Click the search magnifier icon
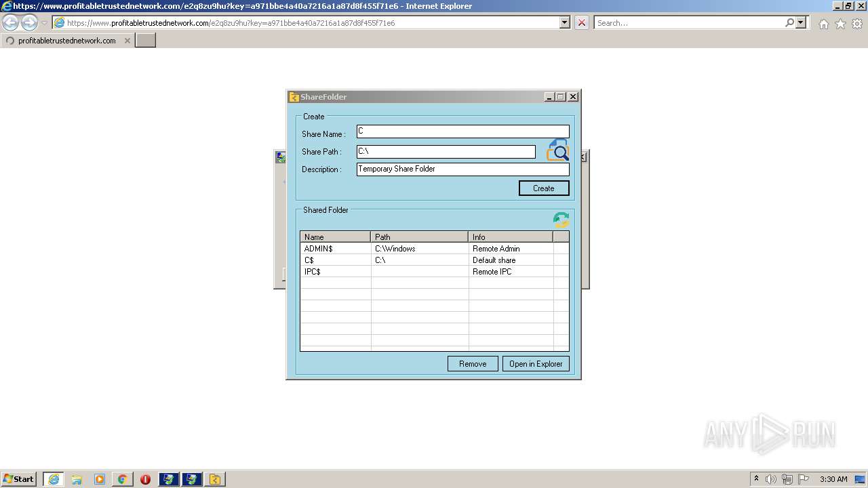Screen dimensions: 868x488 coord(789,22)
